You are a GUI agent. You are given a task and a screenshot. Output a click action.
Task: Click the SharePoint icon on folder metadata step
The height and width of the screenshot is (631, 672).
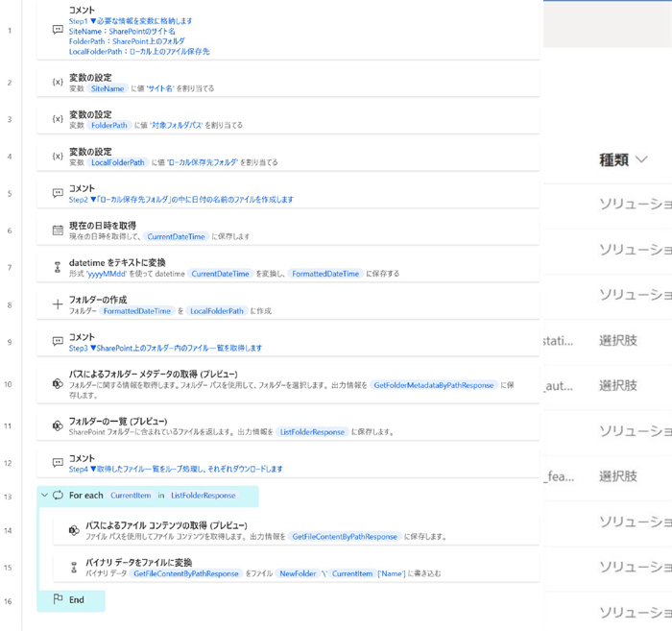pyautogui.click(x=58, y=384)
